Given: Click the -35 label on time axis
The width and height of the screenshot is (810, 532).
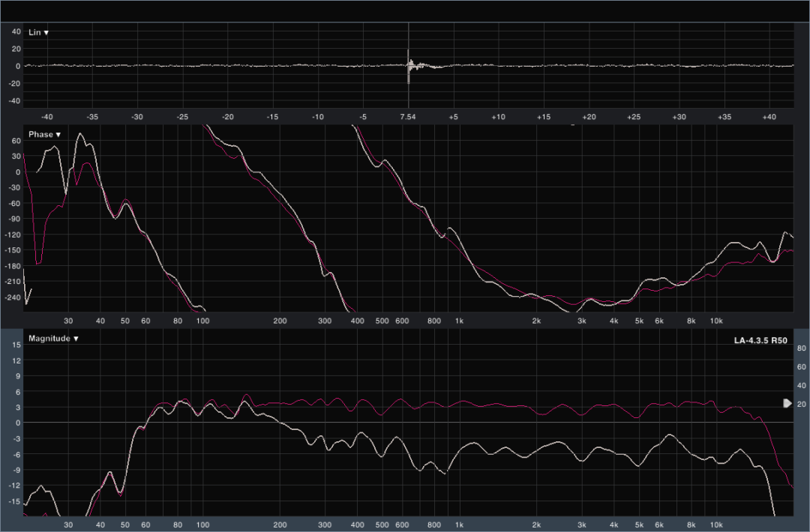Looking at the screenshot, I should [92, 117].
